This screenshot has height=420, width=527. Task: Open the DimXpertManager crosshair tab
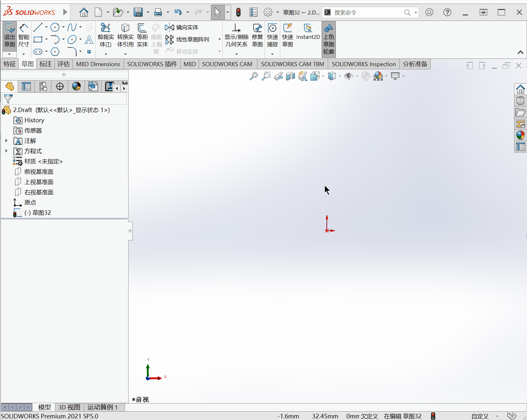(60, 86)
